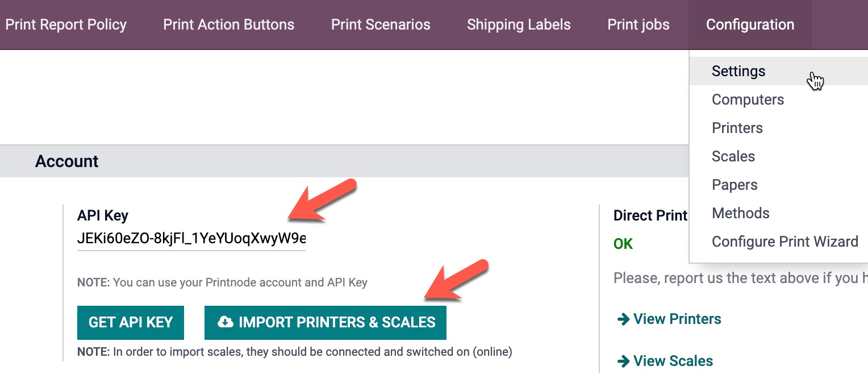Click the cloud upload icon on the import button
Screen dimensions: 868x391
tap(226, 322)
